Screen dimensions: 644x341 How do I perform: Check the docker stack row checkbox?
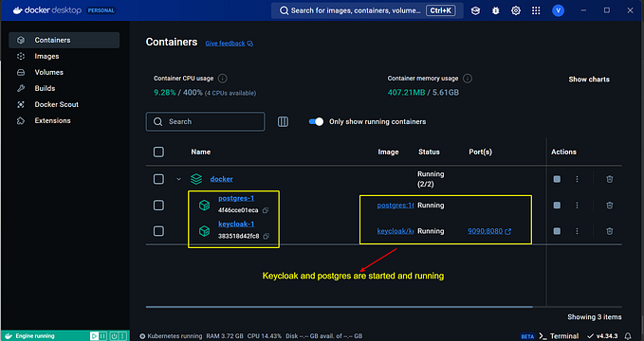(158, 179)
